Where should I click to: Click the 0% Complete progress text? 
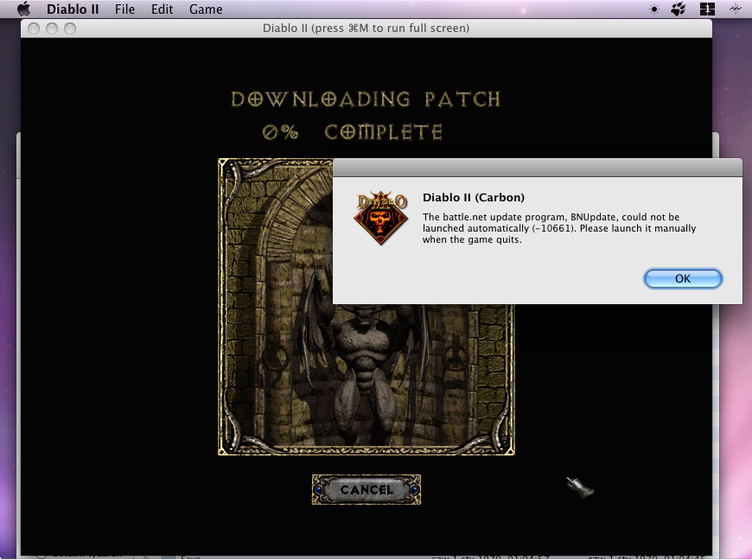[353, 132]
